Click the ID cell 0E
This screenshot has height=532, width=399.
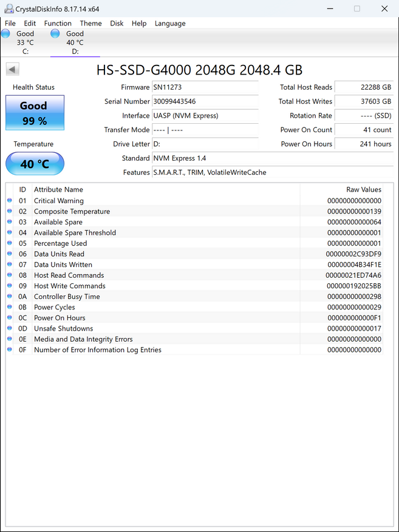22,339
